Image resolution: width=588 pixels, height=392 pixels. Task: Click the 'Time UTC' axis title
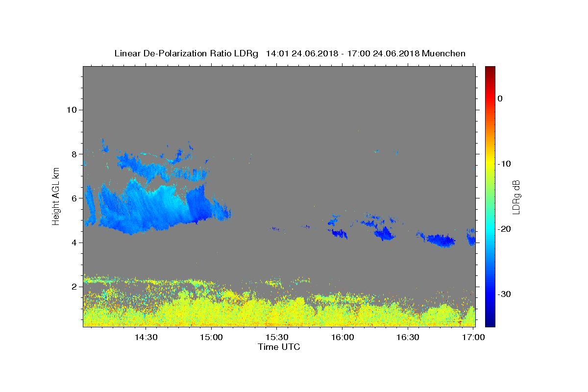tap(279, 347)
